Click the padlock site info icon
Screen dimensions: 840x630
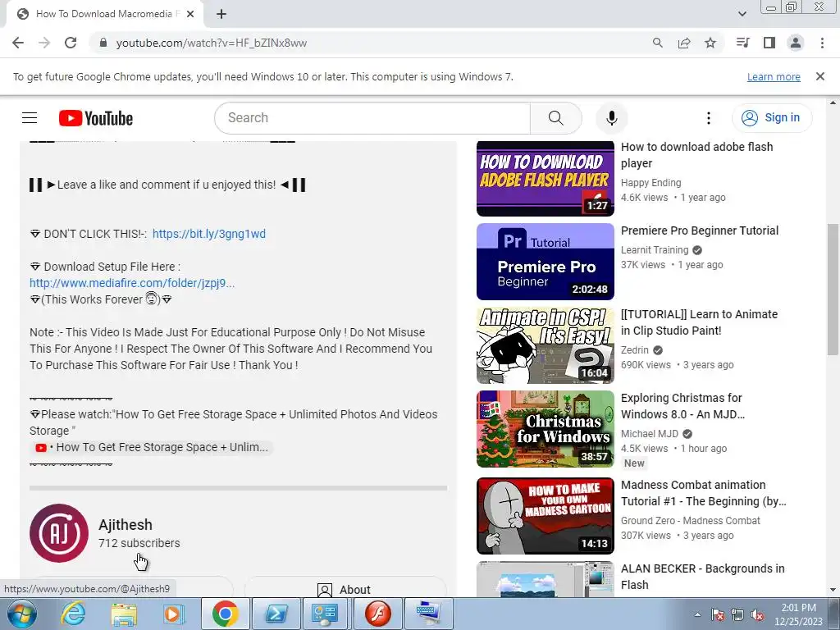point(103,43)
